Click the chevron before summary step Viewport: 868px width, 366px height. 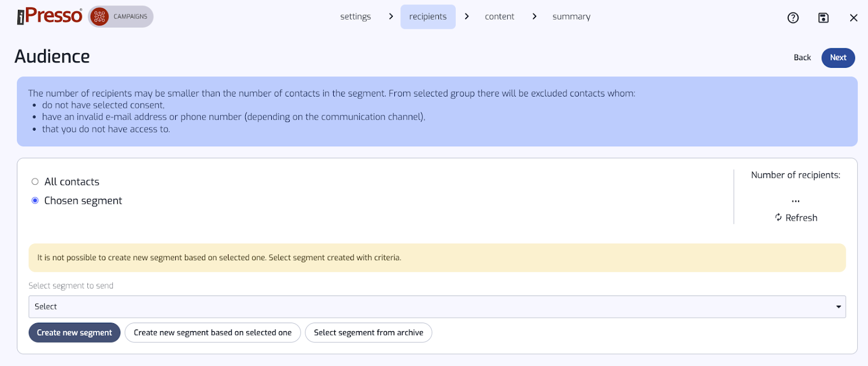point(534,16)
